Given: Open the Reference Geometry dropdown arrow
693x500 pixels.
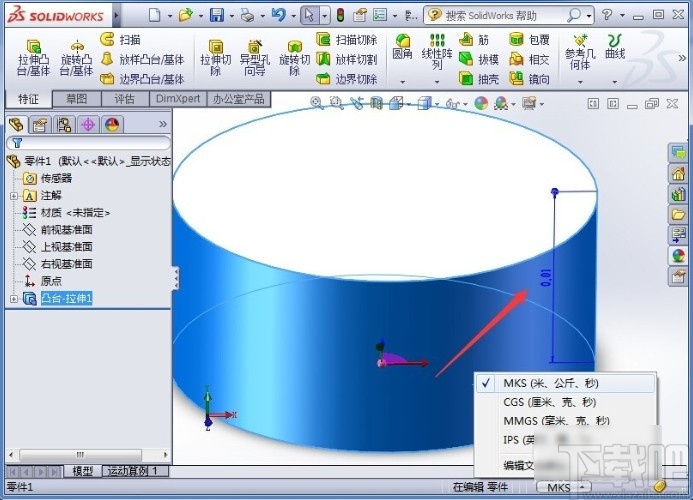Looking at the screenshot, I should [x=580, y=82].
